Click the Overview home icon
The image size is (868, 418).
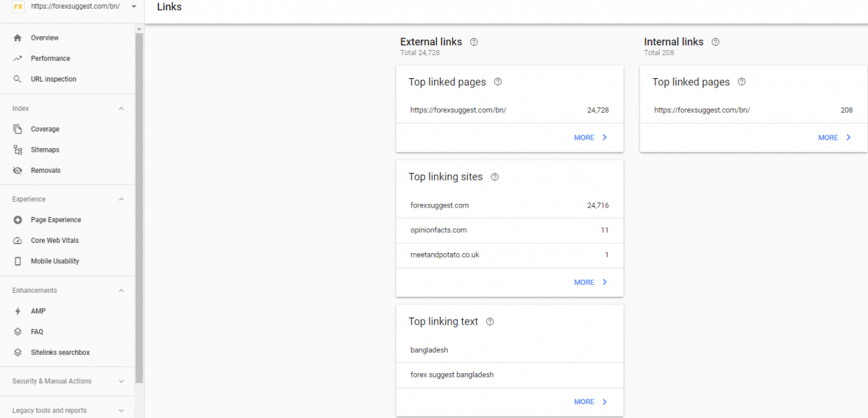17,38
